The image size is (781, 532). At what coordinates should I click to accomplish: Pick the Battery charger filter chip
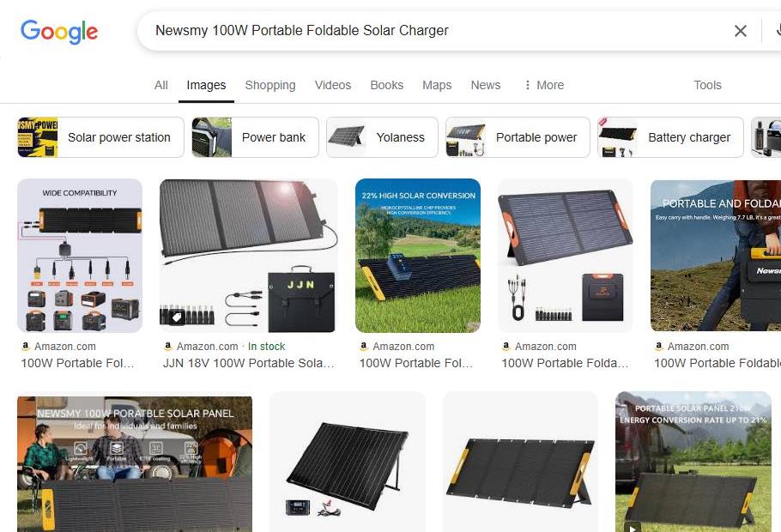(x=670, y=137)
